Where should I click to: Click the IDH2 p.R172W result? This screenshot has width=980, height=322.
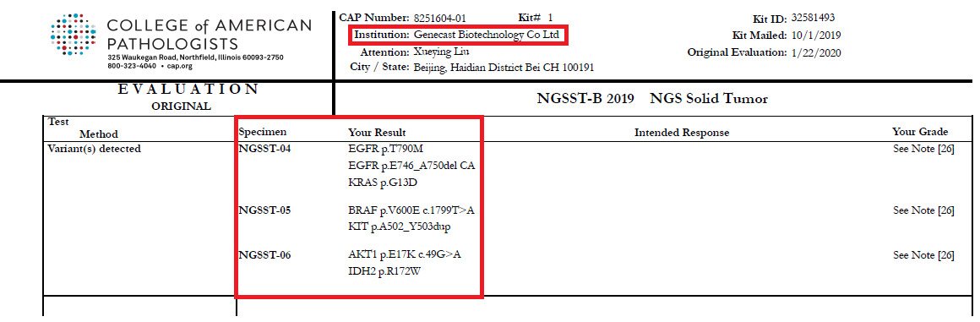384,270
